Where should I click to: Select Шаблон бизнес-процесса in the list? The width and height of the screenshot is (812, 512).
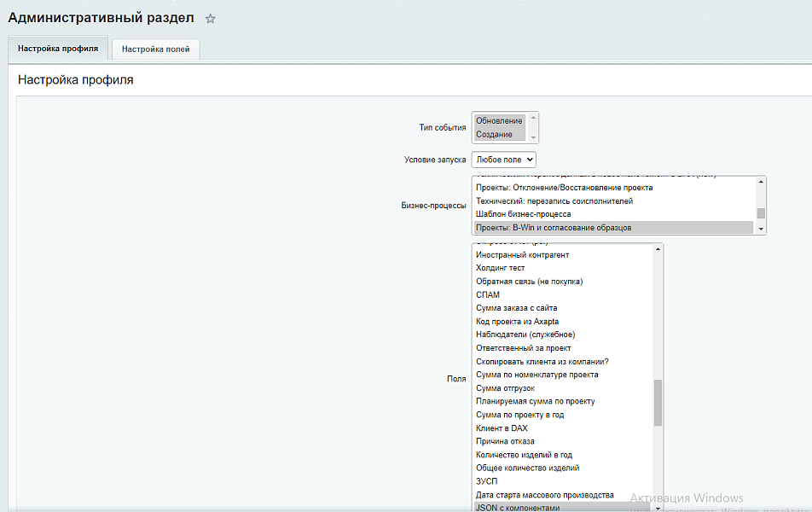tap(523, 214)
